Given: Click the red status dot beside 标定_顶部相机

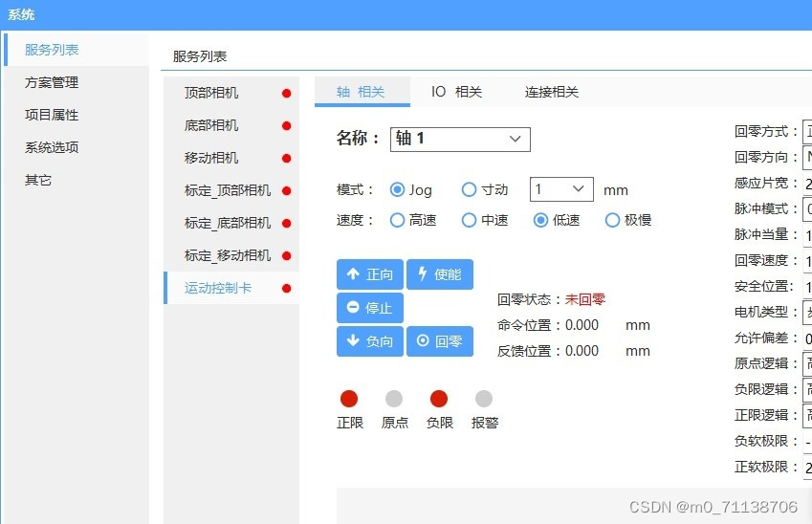Looking at the screenshot, I should (286, 191).
